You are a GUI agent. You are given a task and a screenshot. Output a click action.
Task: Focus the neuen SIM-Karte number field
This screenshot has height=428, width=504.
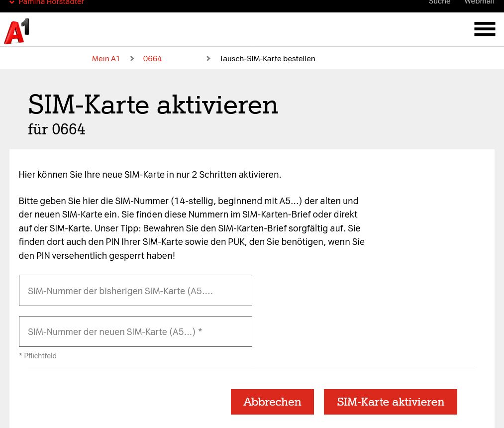point(135,331)
